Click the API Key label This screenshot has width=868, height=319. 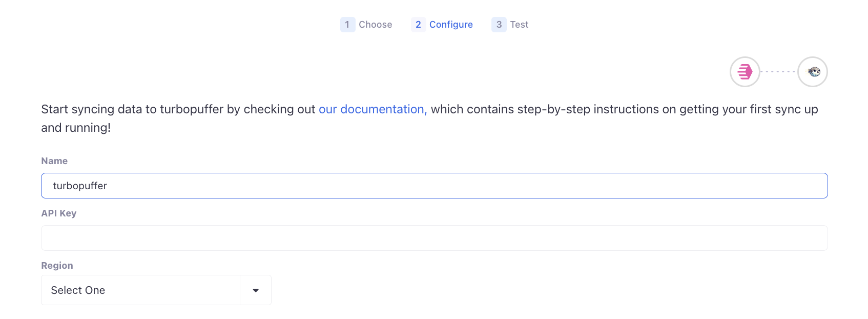(59, 213)
